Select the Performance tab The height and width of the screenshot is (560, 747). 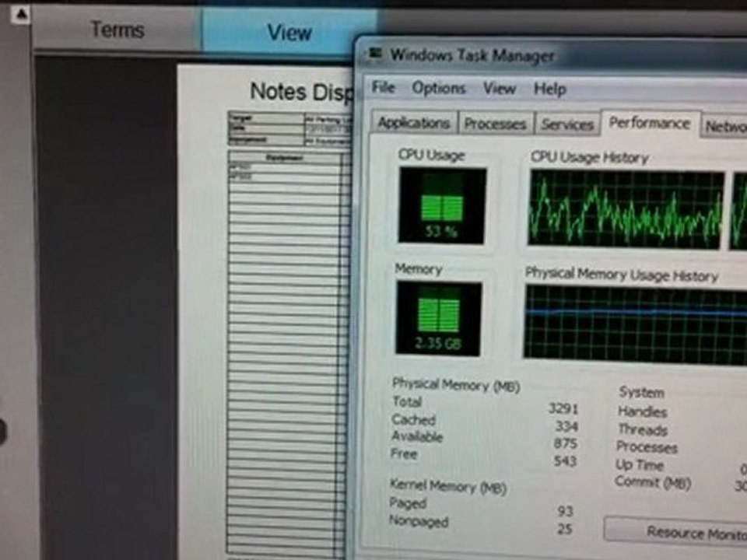649,124
